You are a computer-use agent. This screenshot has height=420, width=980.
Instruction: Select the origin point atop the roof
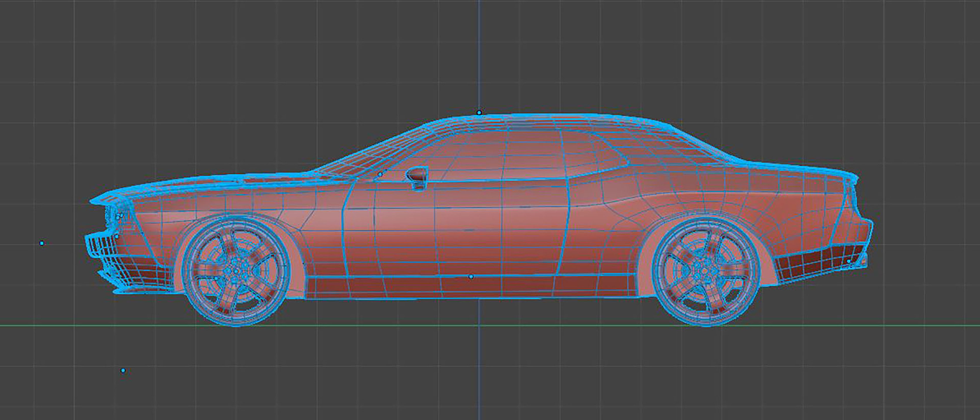479,113
